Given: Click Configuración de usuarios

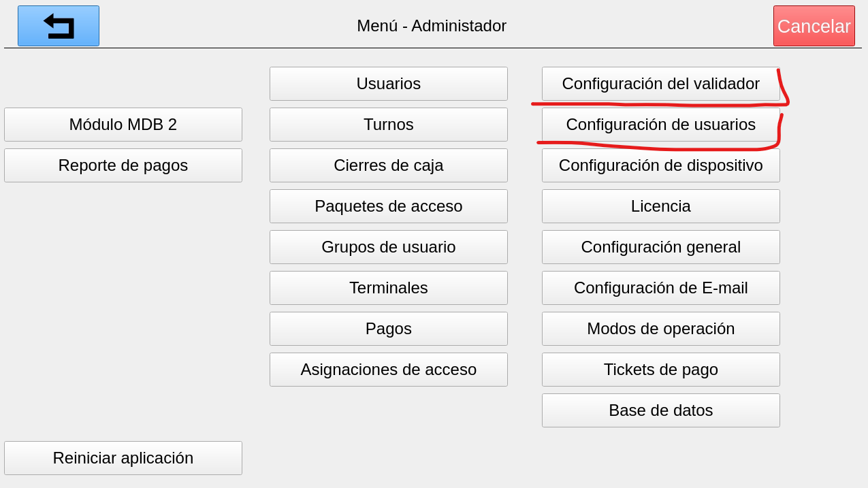Looking at the screenshot, I should (660, 125).
